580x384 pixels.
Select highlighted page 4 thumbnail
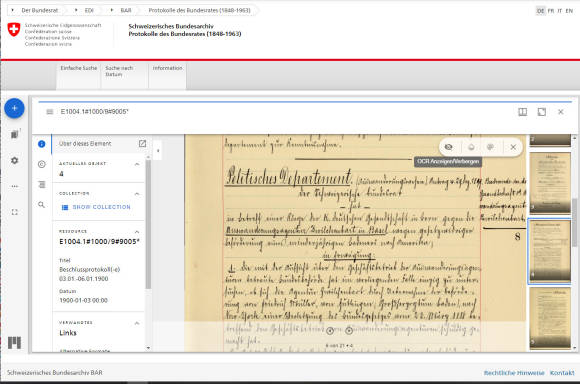(549, 251)
